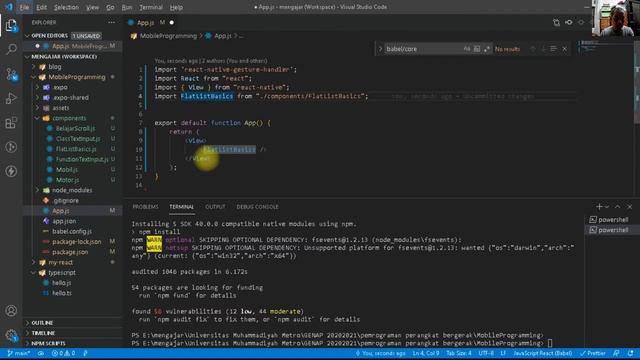
Task: Open the Help menu
Action: (x=176, y=7)
